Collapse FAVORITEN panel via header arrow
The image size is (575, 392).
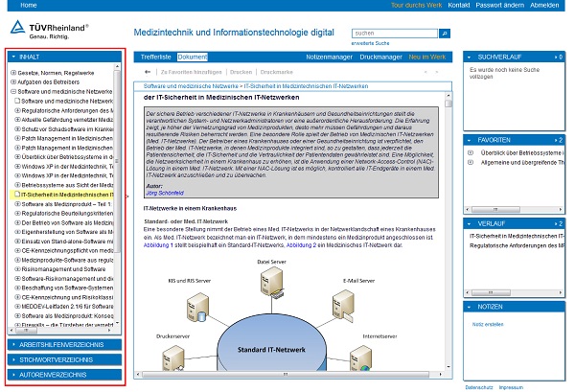(469, 140)
